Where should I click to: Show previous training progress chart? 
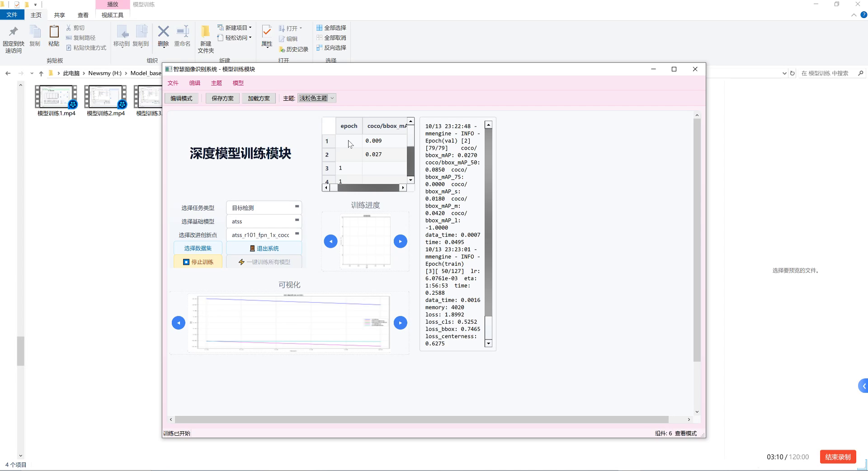tap(330, 241)
